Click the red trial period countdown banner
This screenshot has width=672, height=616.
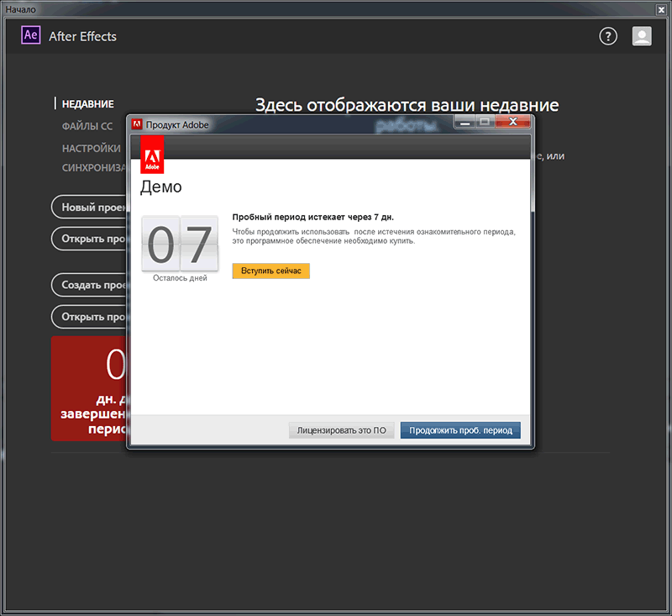[x=89, y=388]
